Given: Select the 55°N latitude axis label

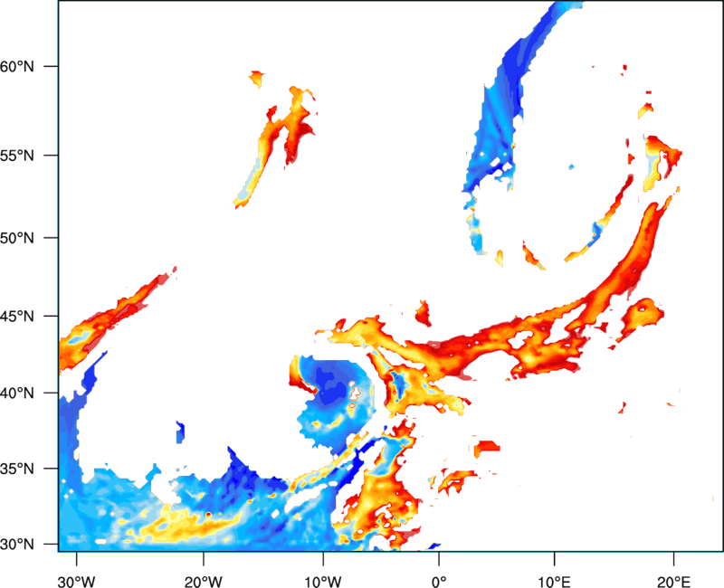Looking at the screenshot, I should pyautogui.click(x=17, y=156).
